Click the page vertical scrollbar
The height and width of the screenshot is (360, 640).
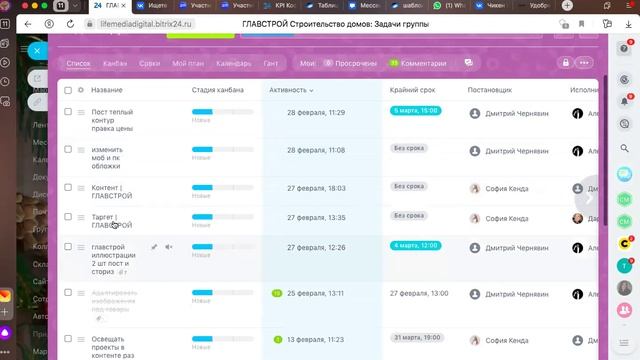click(605, 149)
